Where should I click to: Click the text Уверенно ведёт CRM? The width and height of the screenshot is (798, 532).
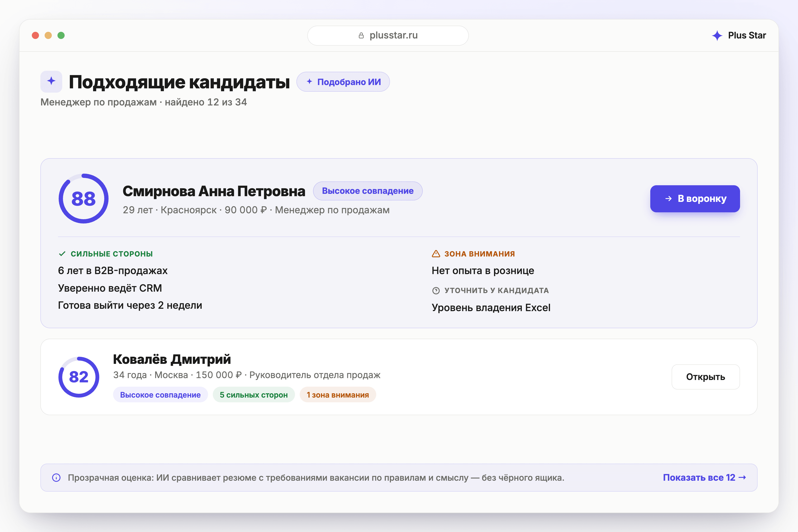pyautogui.click(x=110, y=288)
